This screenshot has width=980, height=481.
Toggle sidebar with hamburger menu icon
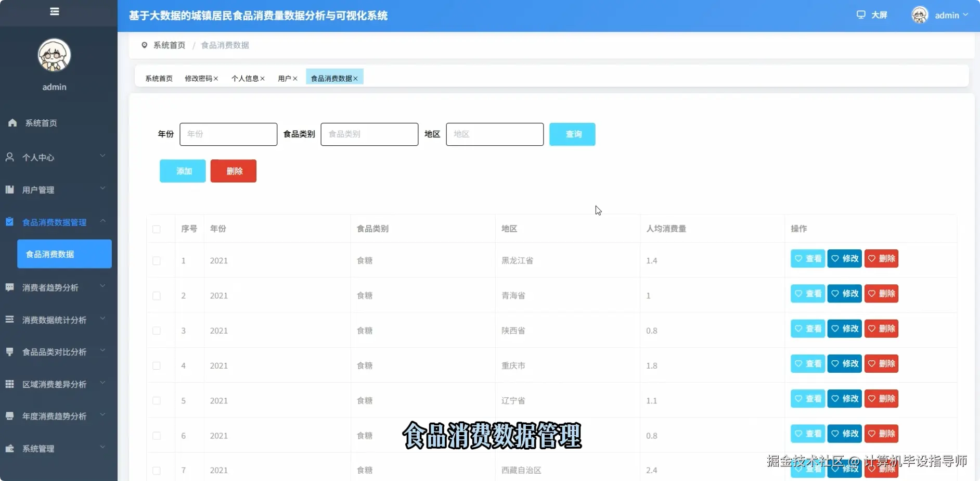(x=54, y=11)
